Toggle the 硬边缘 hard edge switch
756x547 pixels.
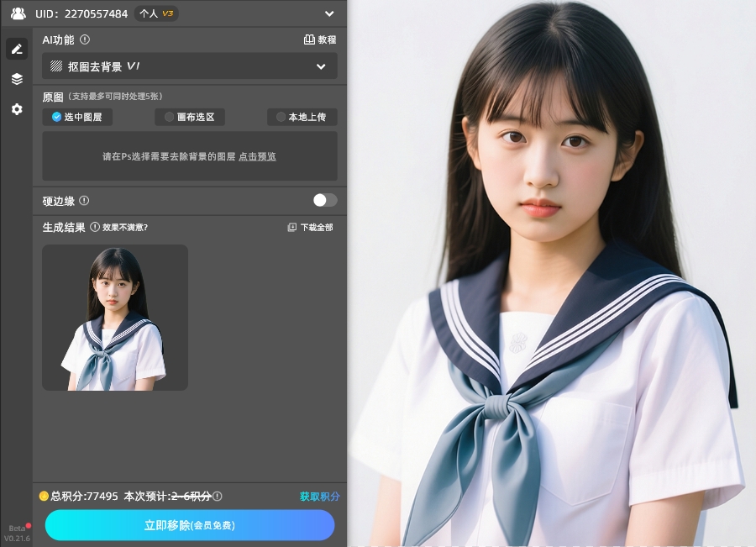click(x=324, y=200)
